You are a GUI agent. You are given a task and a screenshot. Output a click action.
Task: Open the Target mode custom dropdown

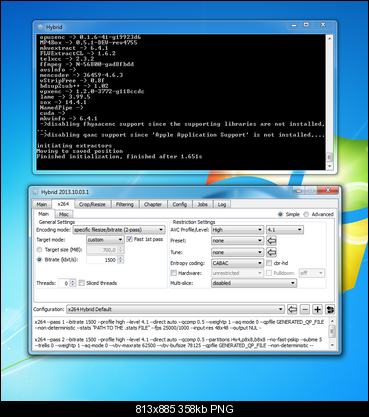105,240
